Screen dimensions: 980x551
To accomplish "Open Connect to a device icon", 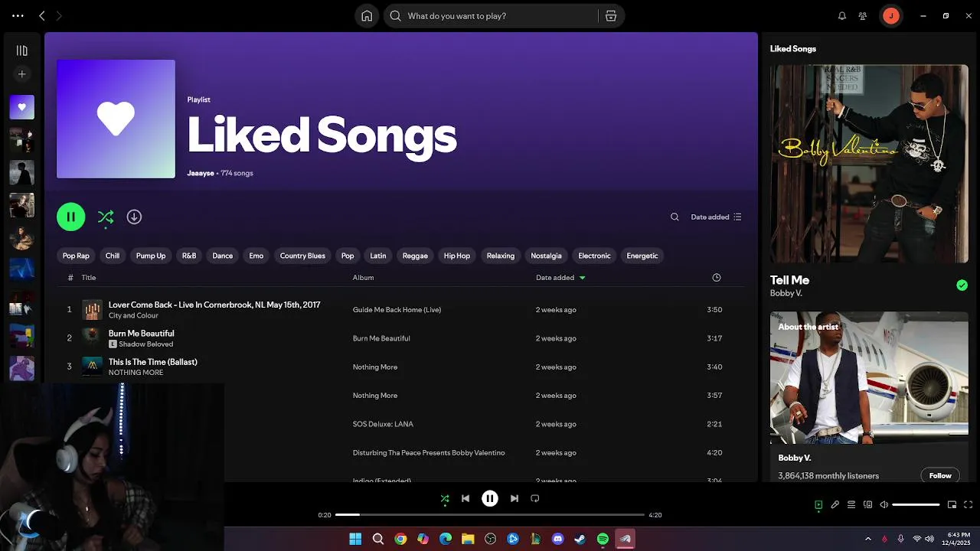I will [x=867, y=505].
